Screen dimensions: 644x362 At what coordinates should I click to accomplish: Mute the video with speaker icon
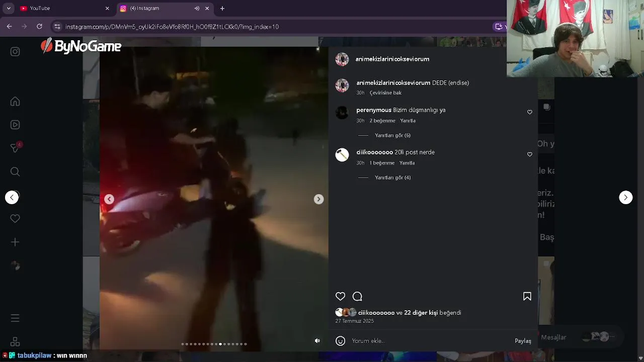pyautogui.click(x=317, y=341)
